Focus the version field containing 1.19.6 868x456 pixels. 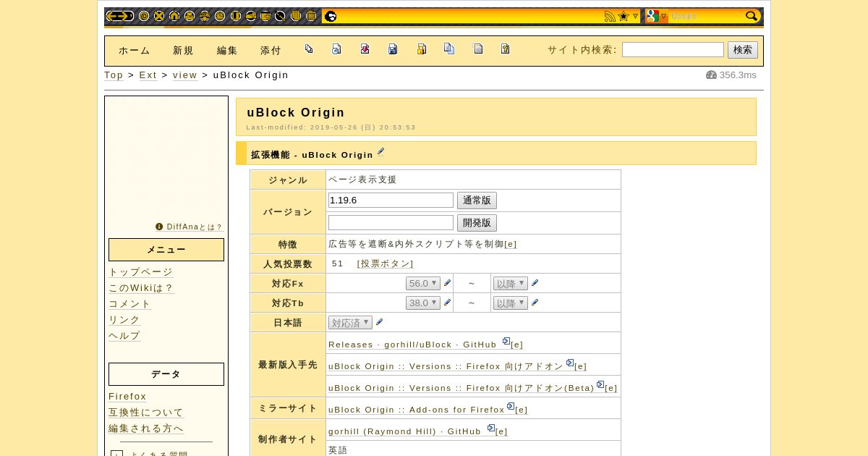click(391, 200)
